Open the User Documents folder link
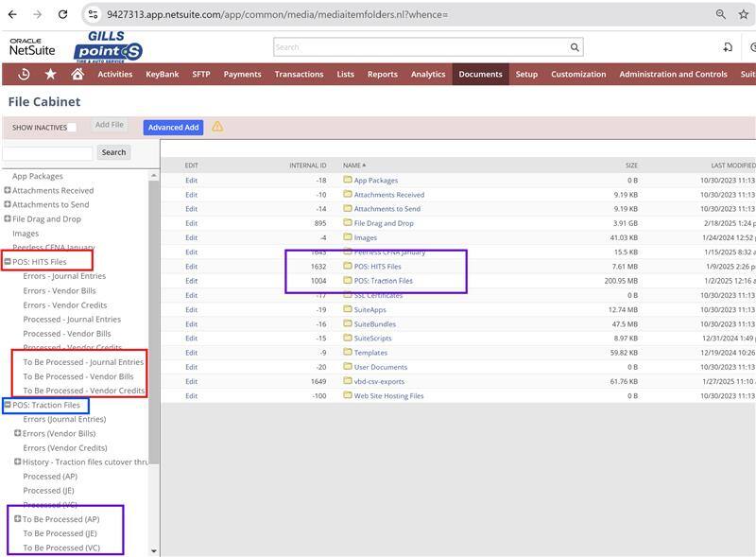 tap(381, 367)
